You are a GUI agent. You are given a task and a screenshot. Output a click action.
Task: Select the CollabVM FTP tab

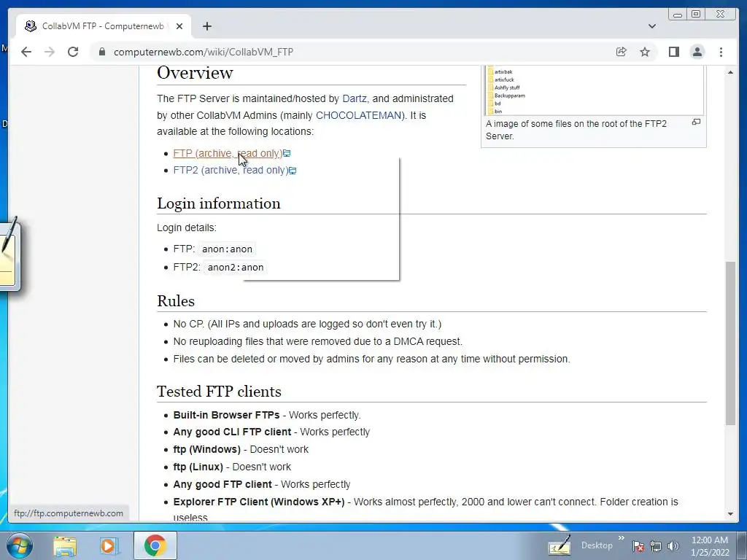pos(103,26)
